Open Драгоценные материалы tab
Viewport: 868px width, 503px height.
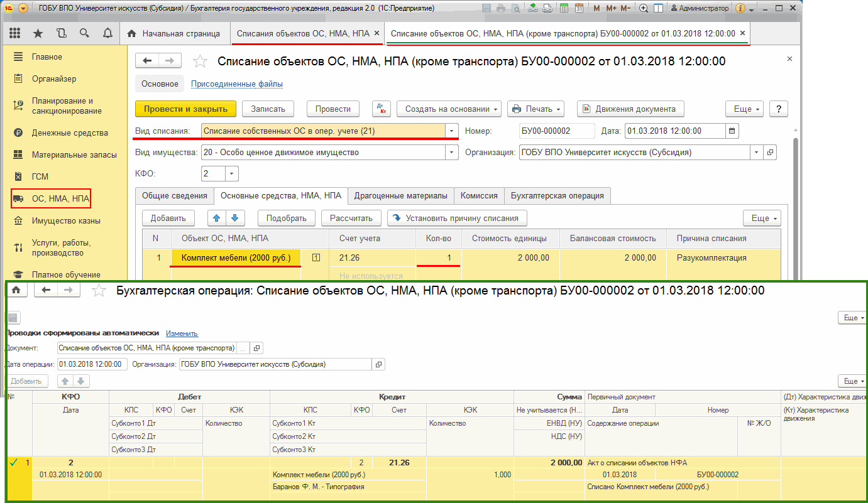(x=400, y=195)
